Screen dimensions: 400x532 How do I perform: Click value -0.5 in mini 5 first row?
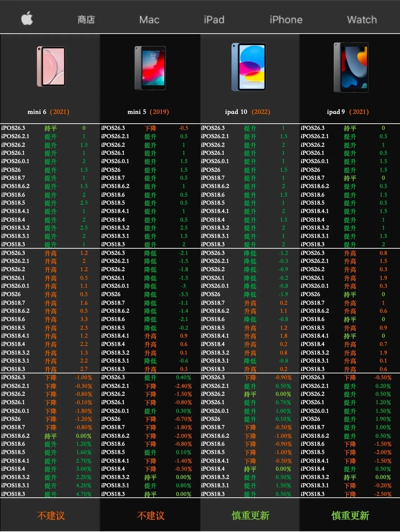click(x=183, y=128)
